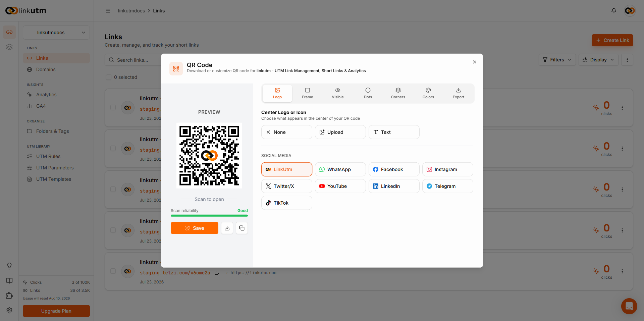Open the Display dropdown
The width and height of the screenshot is (644, 321).
pyautogui.click(x=598, y=60)
